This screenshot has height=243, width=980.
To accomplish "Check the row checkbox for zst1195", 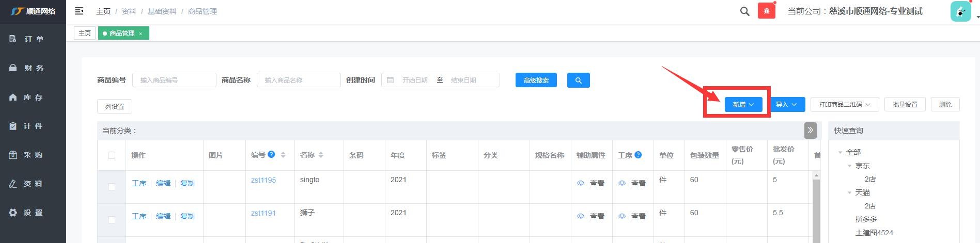I will coord(112,187).
